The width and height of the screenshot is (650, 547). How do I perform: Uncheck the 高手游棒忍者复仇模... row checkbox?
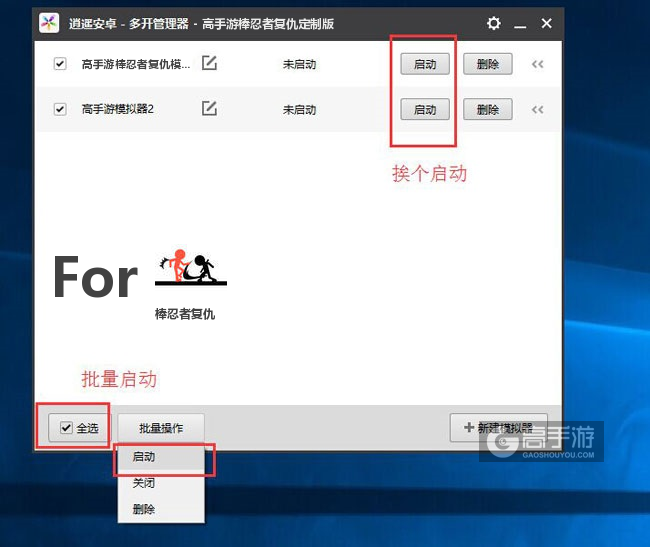coord(60,64)
